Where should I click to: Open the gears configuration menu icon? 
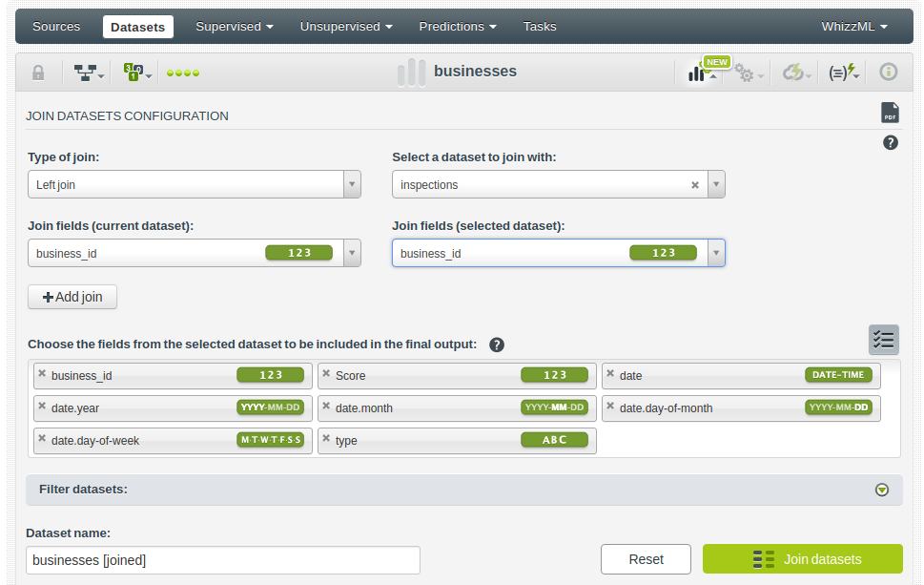click(745, 73)
